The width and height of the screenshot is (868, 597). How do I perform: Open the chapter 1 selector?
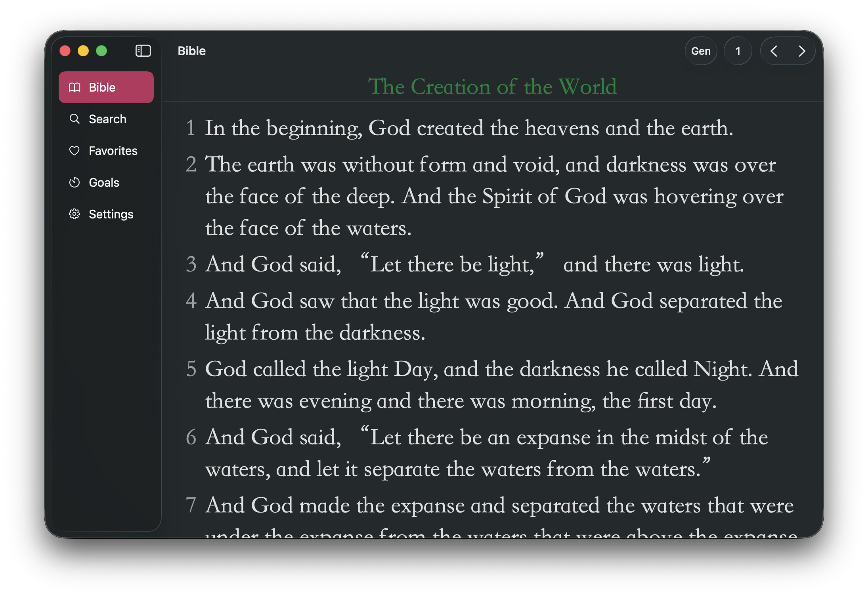pyautogui.click(x=738, y=51)
